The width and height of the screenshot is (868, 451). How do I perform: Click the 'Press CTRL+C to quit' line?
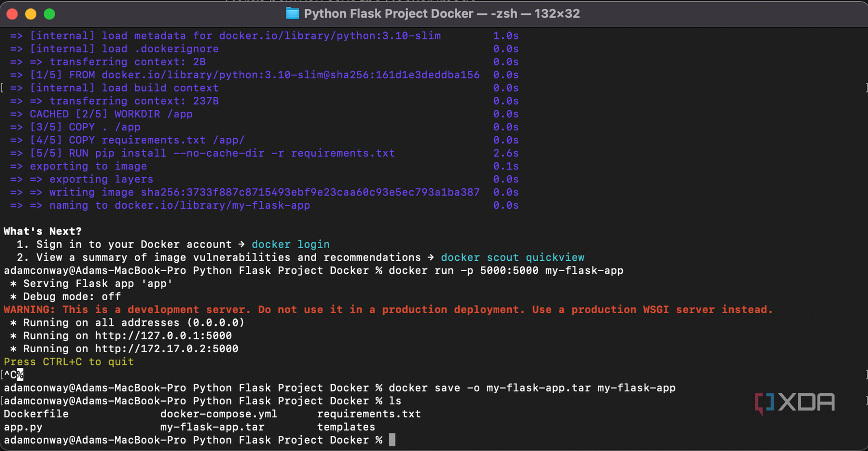69,362
